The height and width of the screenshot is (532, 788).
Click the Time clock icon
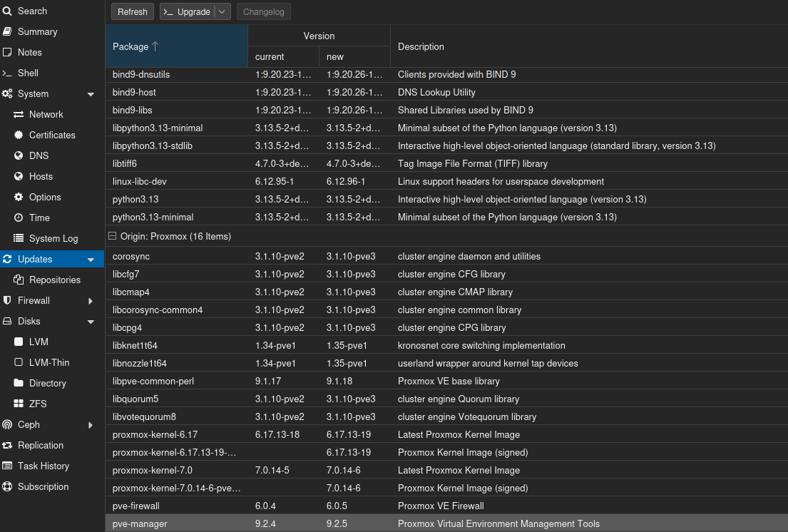(19, 218)
